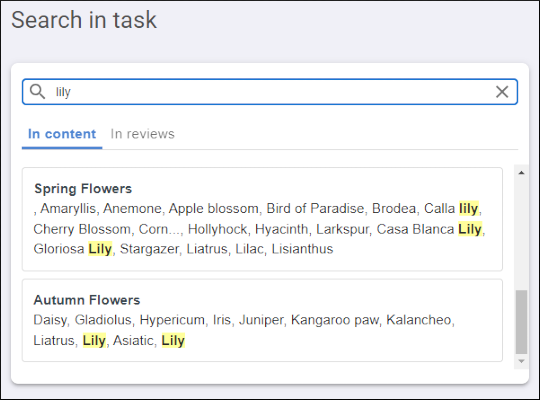Click the Autumn Flowers result description text
The width and height of the screenshot is (540, 400).
pyautogui.click(x=244, y=330)
